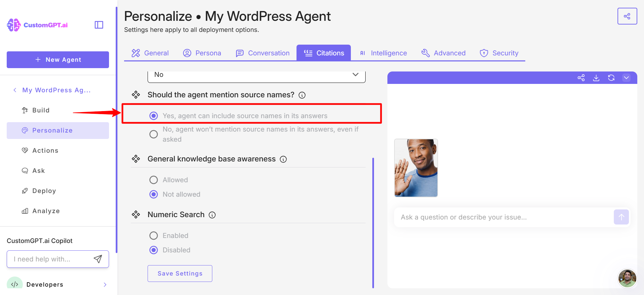Switch to the Persona tab
This screenshot has height=295, width=644.
tap(202, 53)
